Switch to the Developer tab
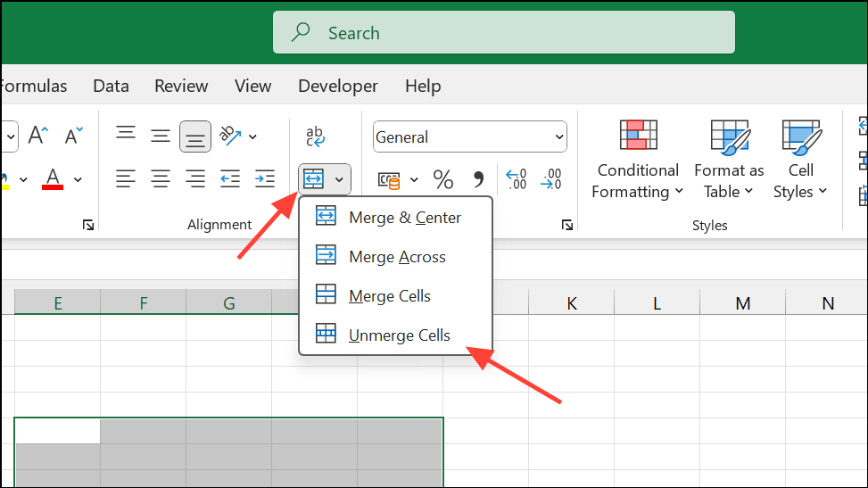868x488 pixels. (338, 86)
